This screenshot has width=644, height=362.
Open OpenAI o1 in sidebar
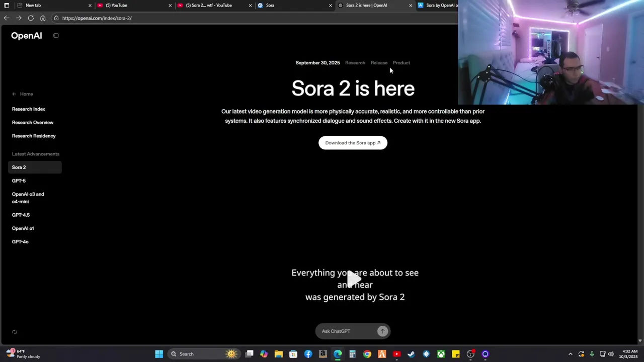23,228
